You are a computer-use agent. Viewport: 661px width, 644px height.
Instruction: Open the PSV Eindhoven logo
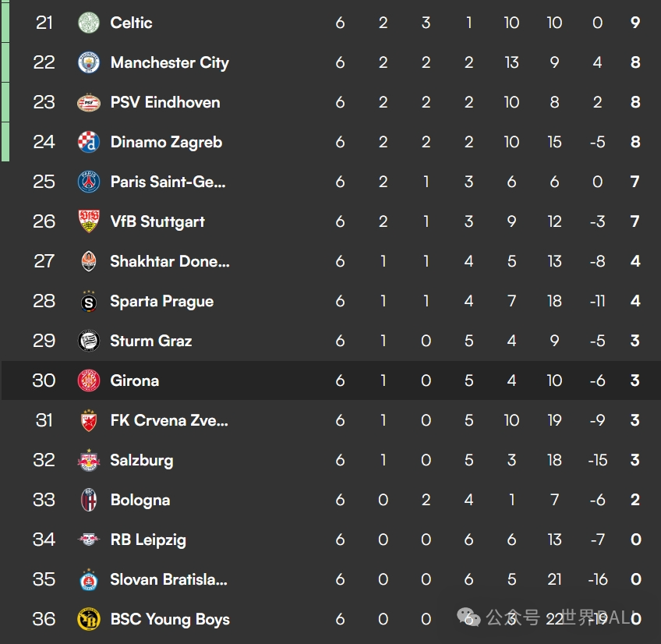tap(89, 102)
